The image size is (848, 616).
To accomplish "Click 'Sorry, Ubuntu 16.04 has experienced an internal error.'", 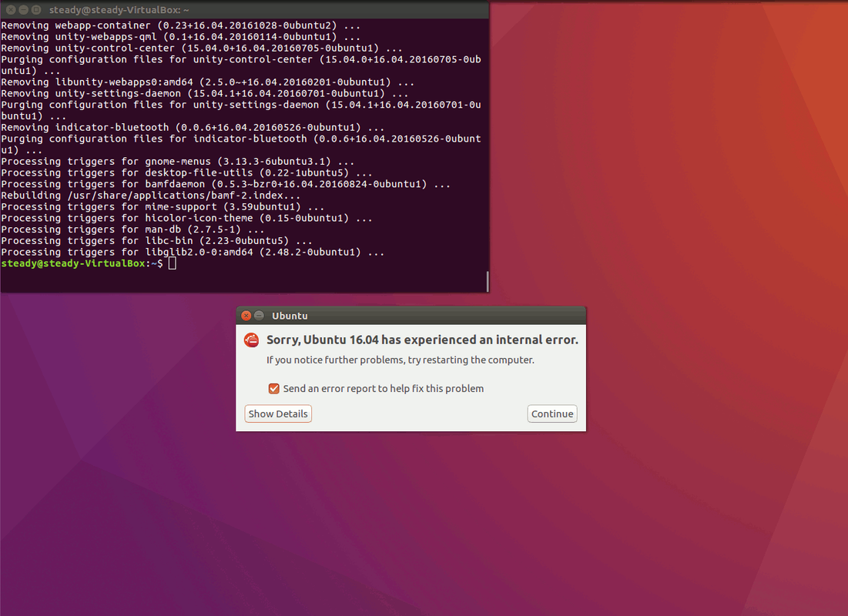I will pos(422,340).
